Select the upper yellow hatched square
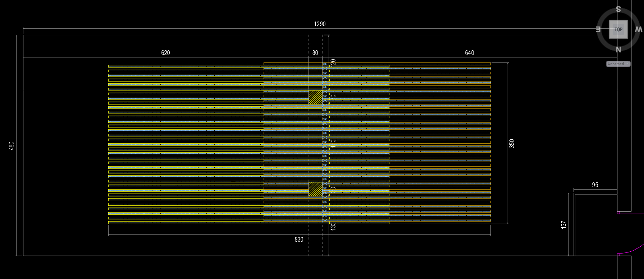Viewport: 644px width, 279px height. coord(315,97)
